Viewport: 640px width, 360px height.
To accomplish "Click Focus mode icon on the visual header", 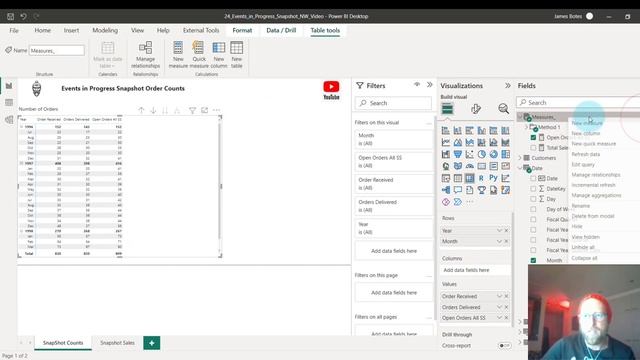I will [204, 110].
